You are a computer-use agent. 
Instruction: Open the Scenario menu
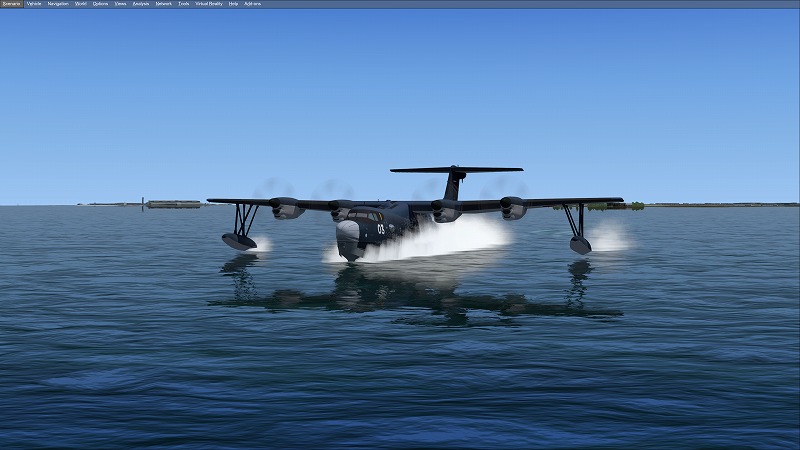pyautogui.click(x=12, y=4)
